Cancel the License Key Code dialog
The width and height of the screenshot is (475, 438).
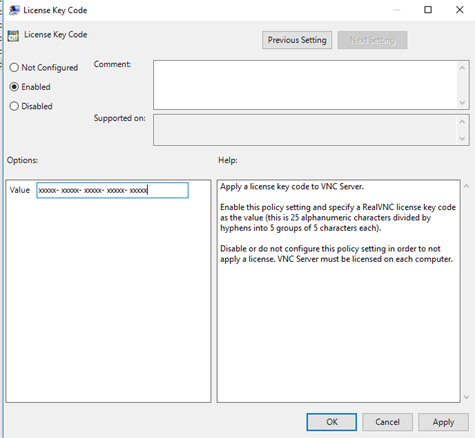pos(387,422)
